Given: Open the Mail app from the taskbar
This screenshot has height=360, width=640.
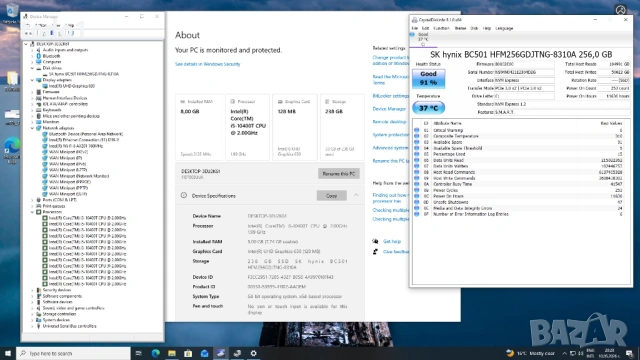Looking at the screenshot, I should [204, 353].
